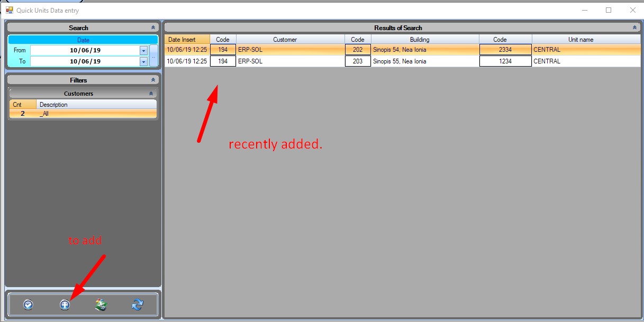The width and height of the screenshot is (644, 322).
Task: Collapse the Filters panel
Action: point(153,80)
